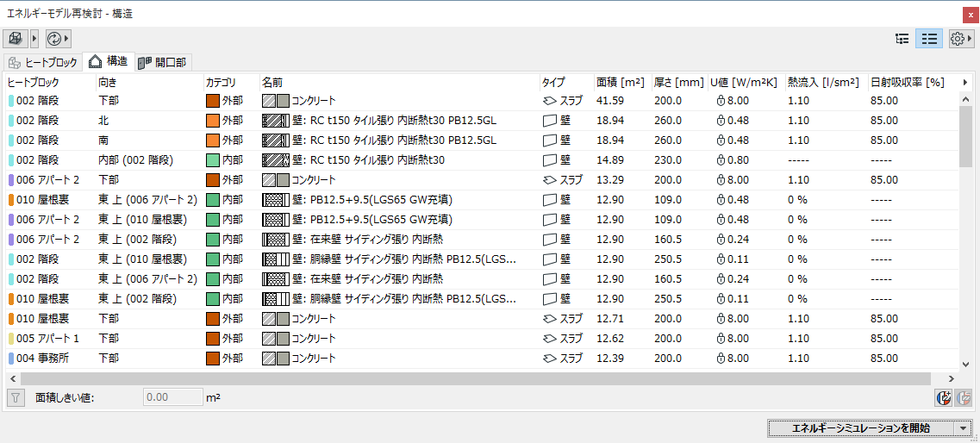The width and height of the screenshot is (980, 443).
Task: Expand more columns with the header arrow after 日射吸収率
Action: pyautogui.click(x=965, y=82)
